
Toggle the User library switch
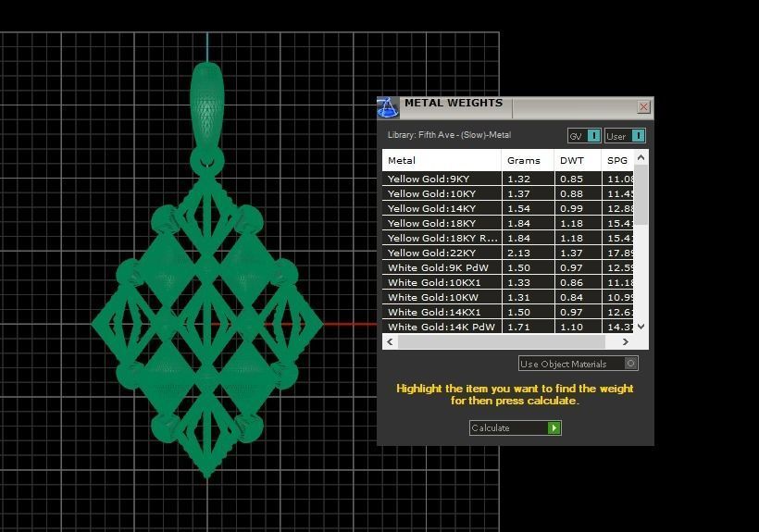[x=625, y=136]
